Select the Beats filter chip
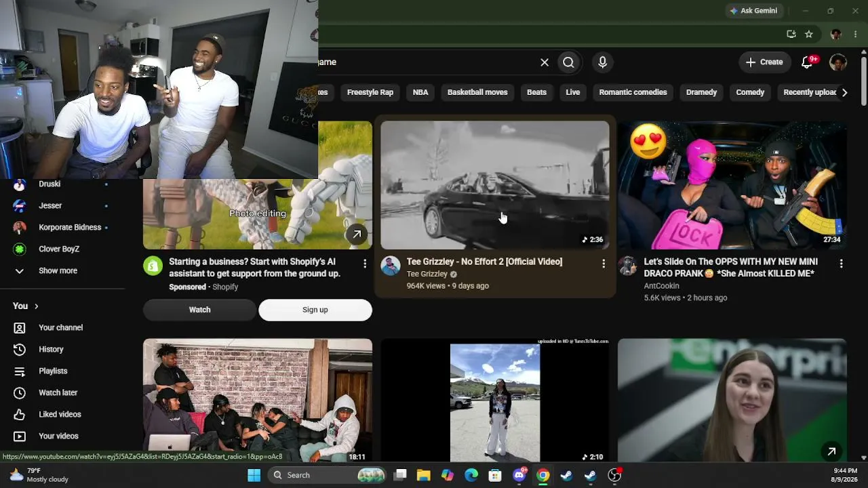 point(536,92)
